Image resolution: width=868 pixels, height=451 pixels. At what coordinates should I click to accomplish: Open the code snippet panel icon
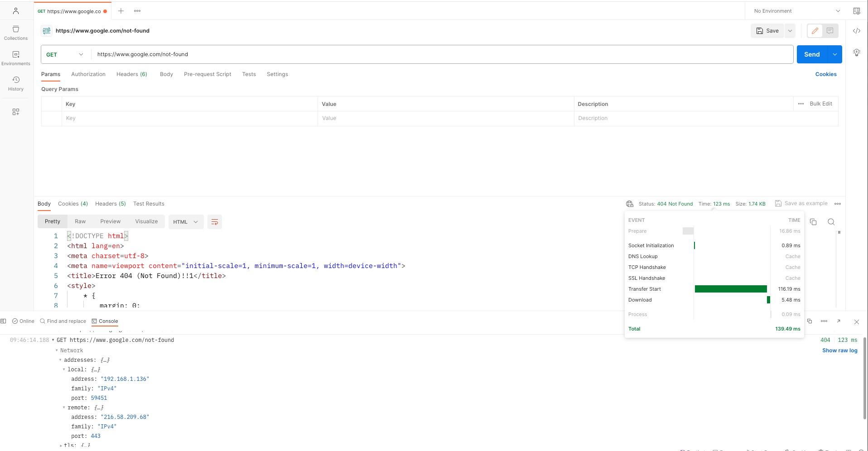coord(857,31)
